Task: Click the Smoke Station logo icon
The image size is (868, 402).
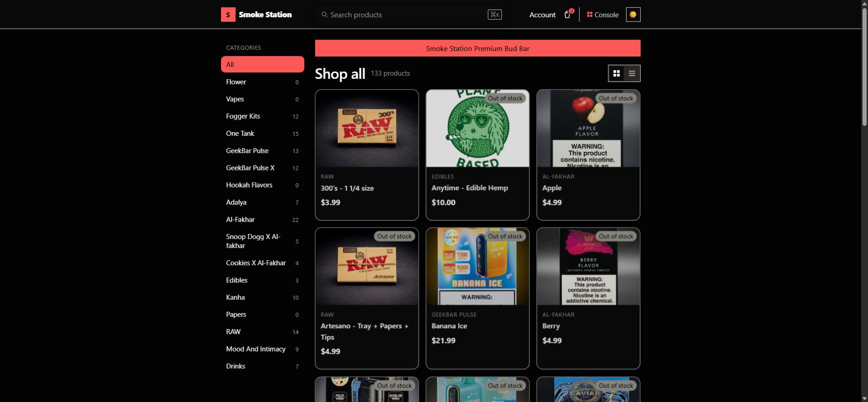Action: [228, 15]
